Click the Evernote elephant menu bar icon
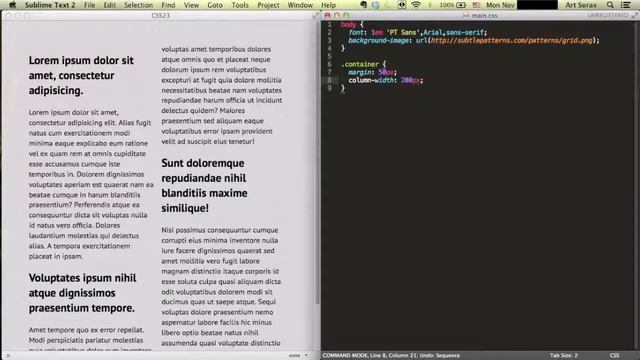This screenshot has height=360, width=640. pyautogui.click(x=363, y=5)
